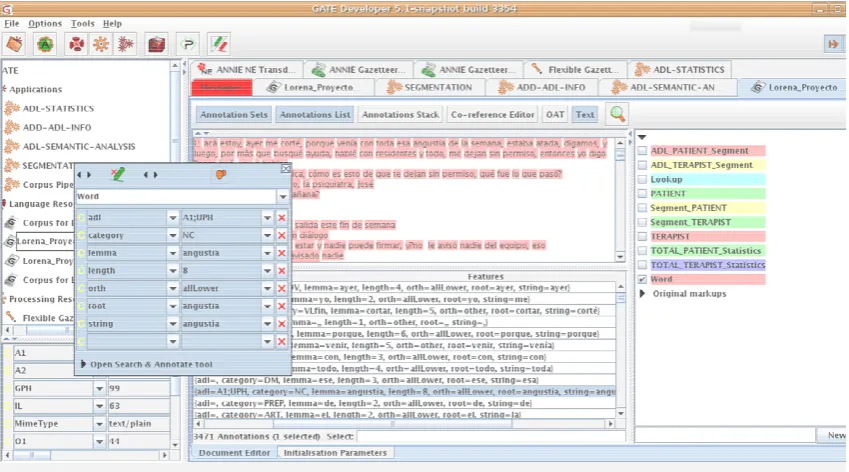
Task: Click the red new language resource toolbar icon
Action: coord(76,44)
